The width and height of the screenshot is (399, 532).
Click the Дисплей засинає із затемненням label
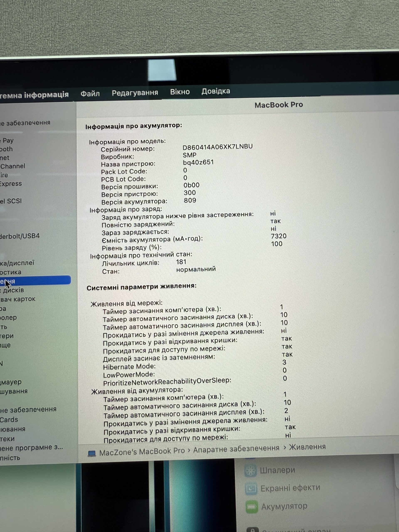(159, 358)
